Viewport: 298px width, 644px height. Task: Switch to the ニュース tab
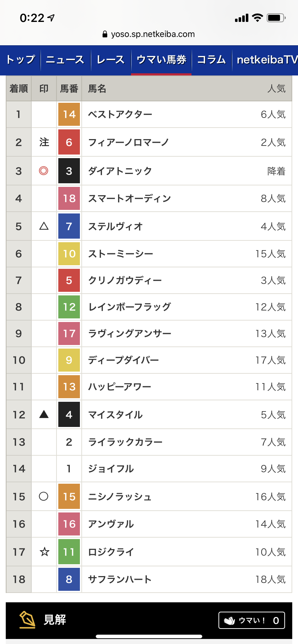click(65, 60)
